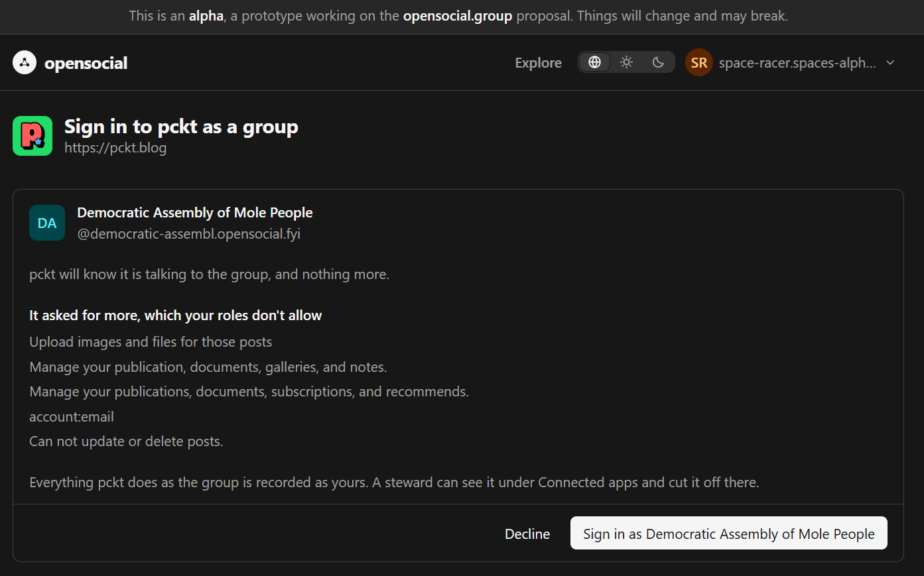
Task: Click the https://pckt.blog URL text
Action: pos(115,148)
